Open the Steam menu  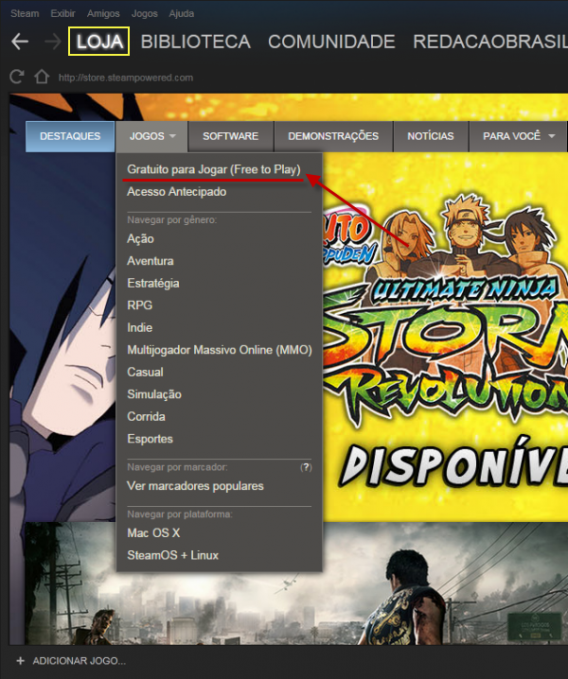pyautogui.click(x=25, y=13)
